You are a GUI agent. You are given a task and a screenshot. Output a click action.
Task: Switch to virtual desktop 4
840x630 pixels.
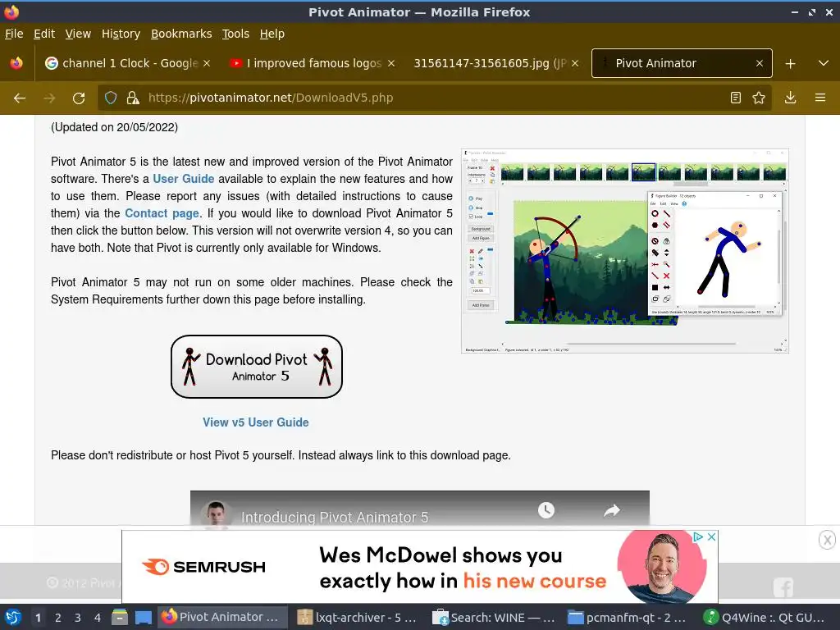tap(98, 617)
